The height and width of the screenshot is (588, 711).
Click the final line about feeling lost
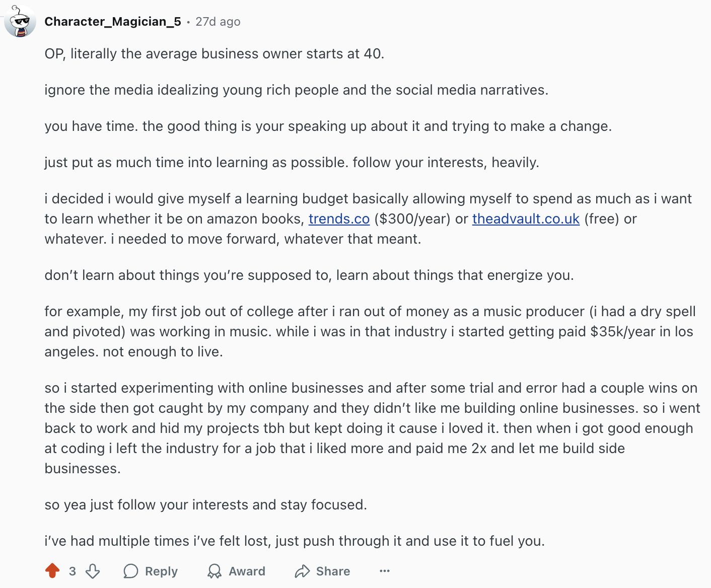point(295,541)
